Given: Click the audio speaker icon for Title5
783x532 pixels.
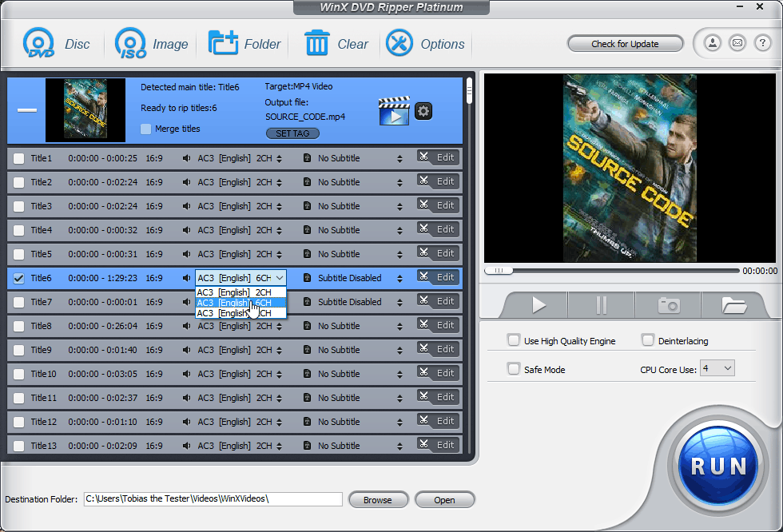Looking at the screenshot, I should click(x=186, y=254).
